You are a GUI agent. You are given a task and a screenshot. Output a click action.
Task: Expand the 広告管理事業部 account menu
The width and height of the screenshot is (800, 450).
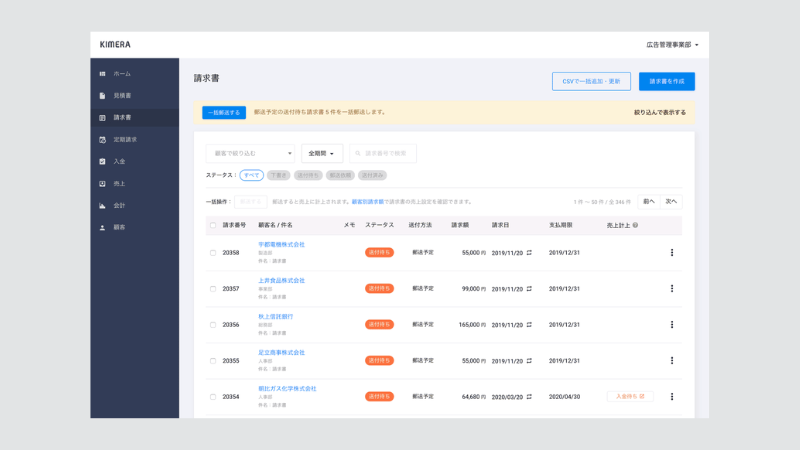pyautogui.click(x=672, y=45)
